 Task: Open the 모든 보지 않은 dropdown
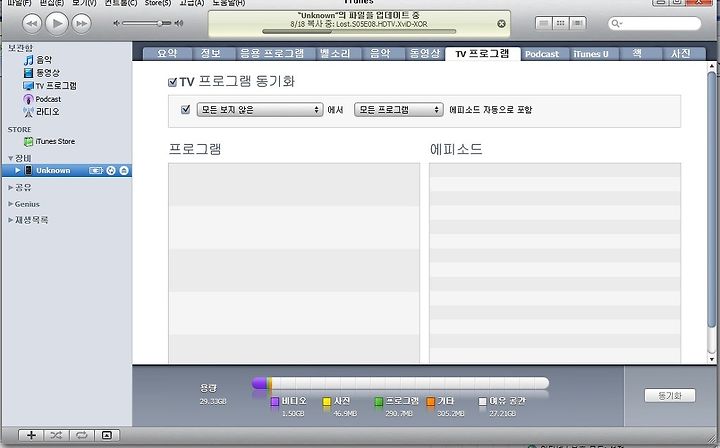click(260, 110)
